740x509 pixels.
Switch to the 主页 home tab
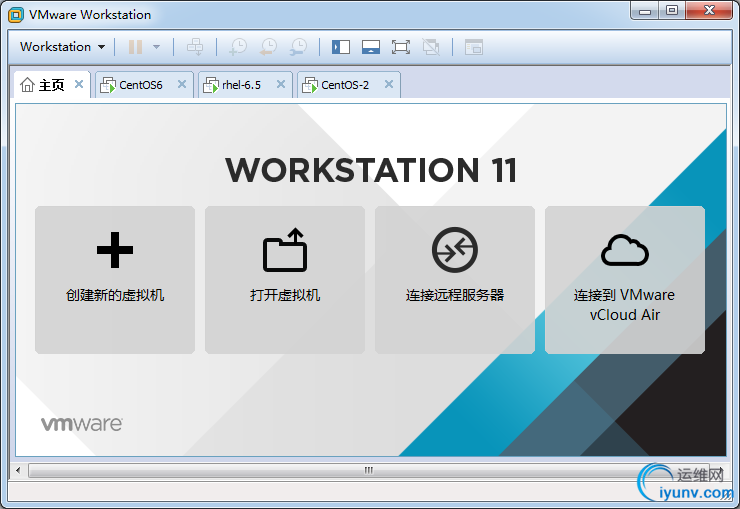point(52,85)
